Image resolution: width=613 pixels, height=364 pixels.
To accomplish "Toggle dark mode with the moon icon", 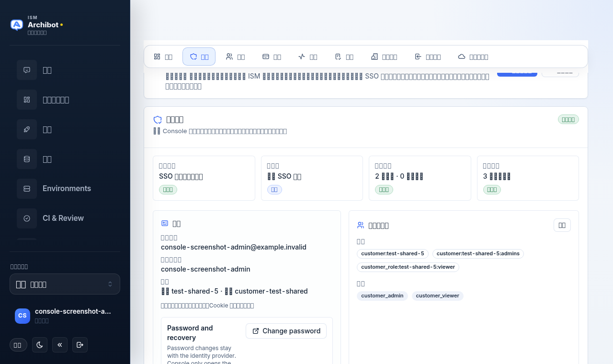I will [40, 345].
